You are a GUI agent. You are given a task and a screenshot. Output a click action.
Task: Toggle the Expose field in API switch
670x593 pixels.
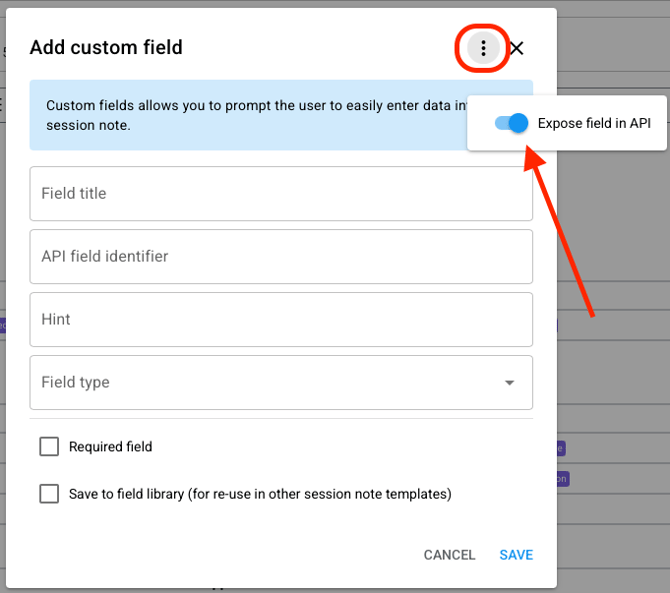(511, 123)
